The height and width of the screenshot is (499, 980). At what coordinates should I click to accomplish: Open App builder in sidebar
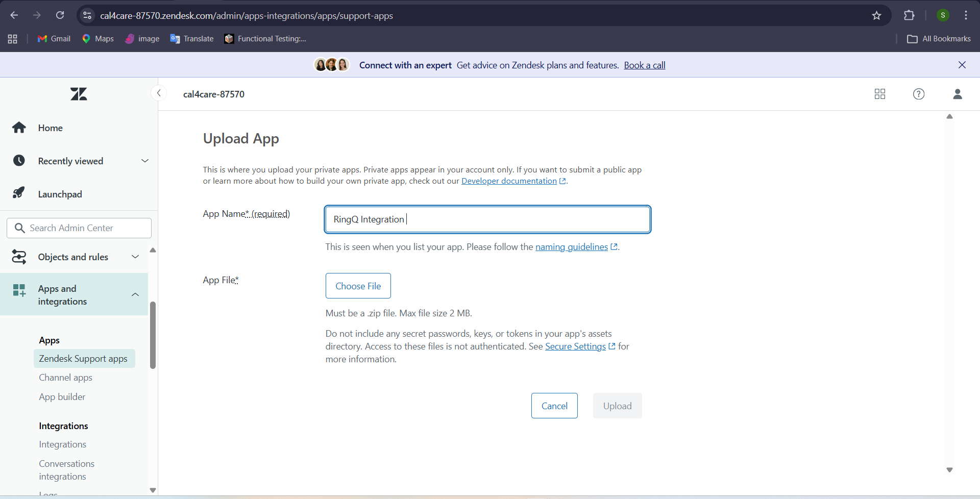tap(62, 397)
